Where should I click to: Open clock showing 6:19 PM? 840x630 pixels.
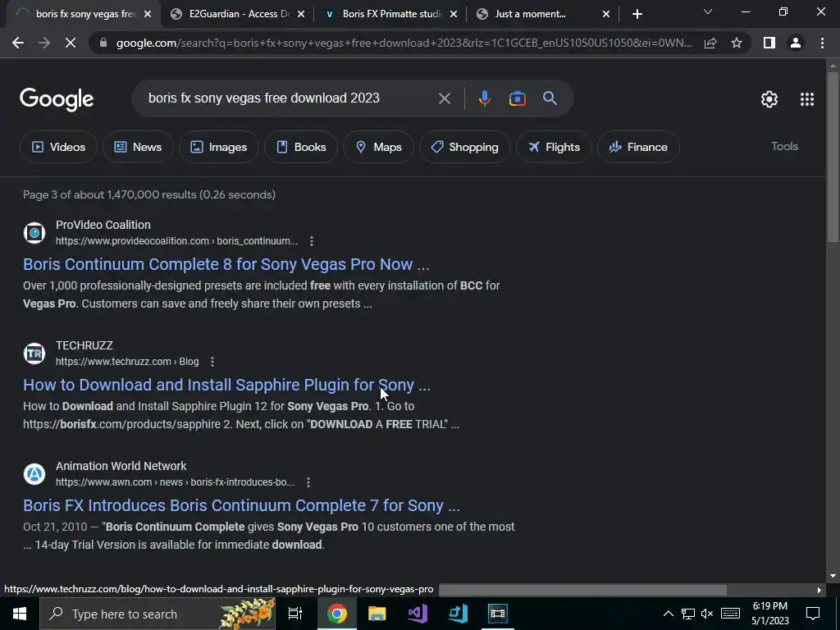769,614
